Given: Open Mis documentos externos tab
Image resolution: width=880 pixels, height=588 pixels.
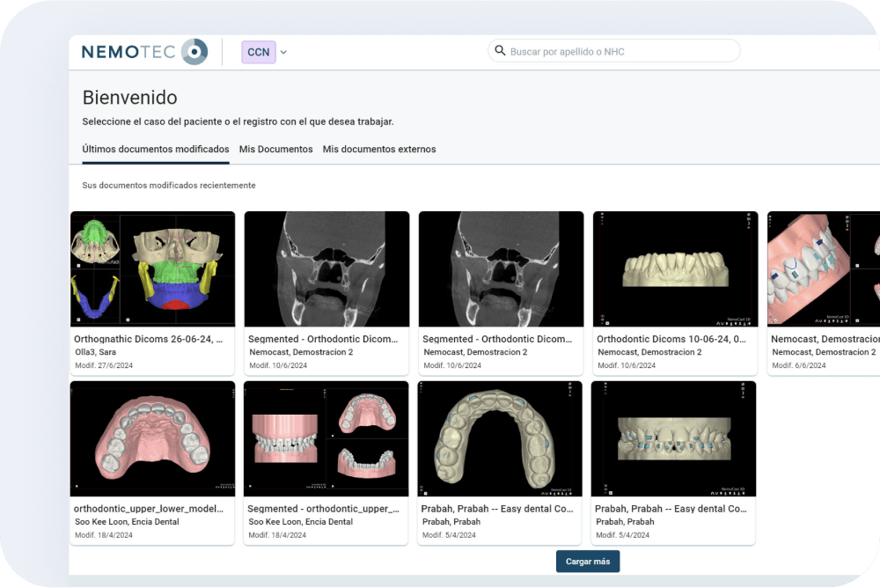Looking at the screenshot, I should click(378, 150).
